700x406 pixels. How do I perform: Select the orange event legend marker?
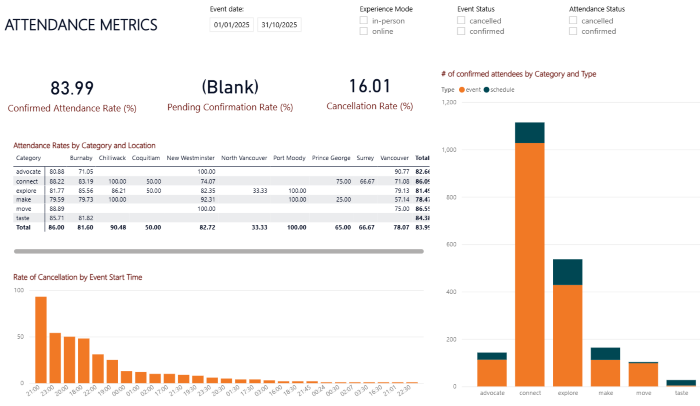(x=462, y=90)
